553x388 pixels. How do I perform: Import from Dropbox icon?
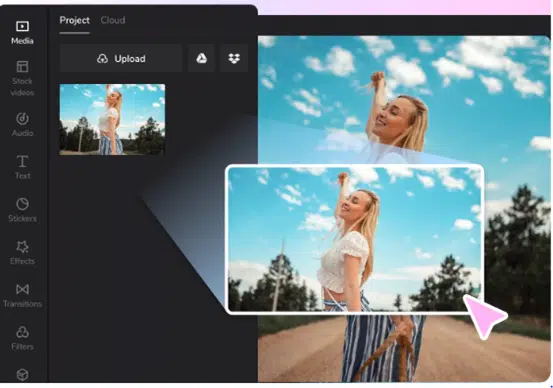point(234,58)
